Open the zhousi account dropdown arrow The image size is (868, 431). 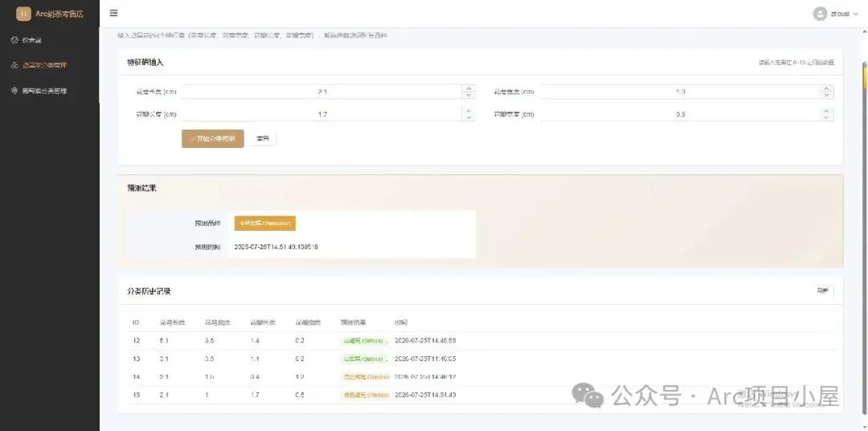pos(856,14)
